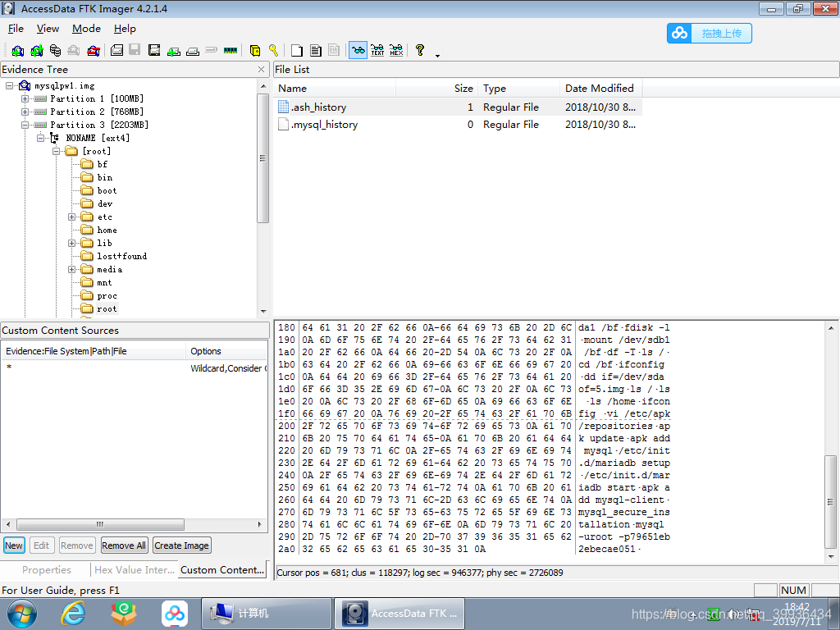Image resolution: width=840 pixels, height=630 pixels.
Task: Click the Capture Memory chip icon
Action: pyautogui.click(x=231, y=50)
